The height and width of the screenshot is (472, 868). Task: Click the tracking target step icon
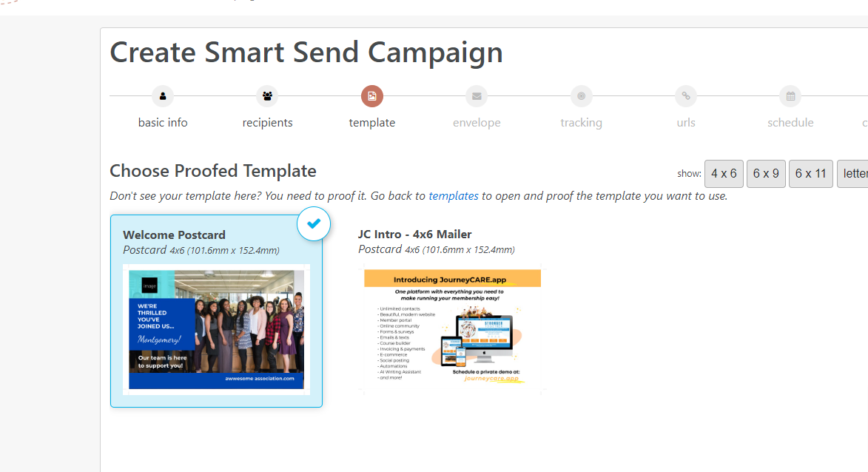pyautogui.click(x=581, y=96)
